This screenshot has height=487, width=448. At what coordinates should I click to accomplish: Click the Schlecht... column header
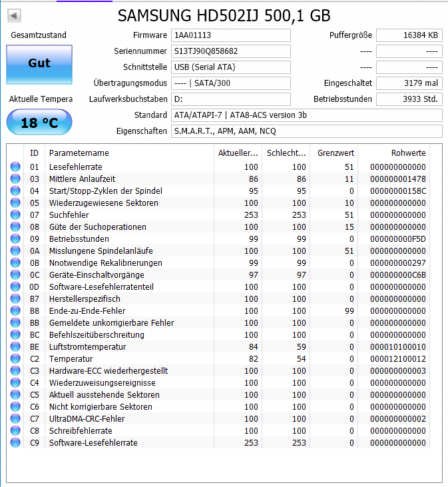286,153
